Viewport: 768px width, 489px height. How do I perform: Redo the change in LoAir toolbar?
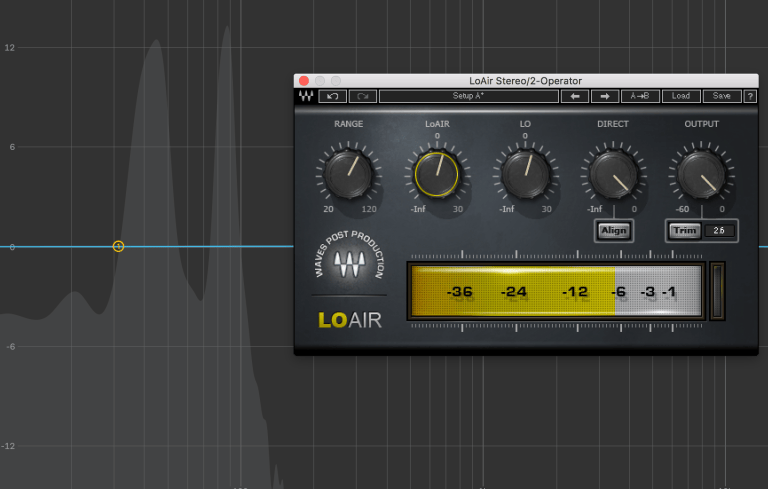363,96
